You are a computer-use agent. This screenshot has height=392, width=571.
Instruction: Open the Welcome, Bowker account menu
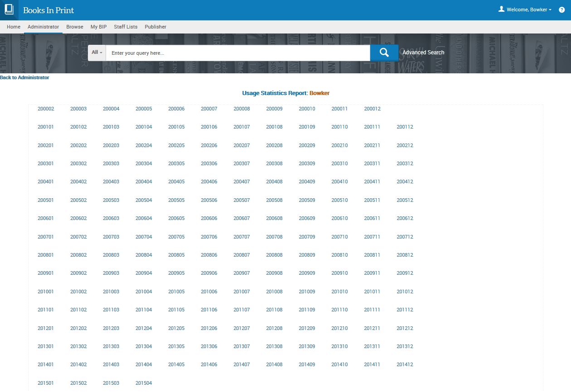(529, 10)
